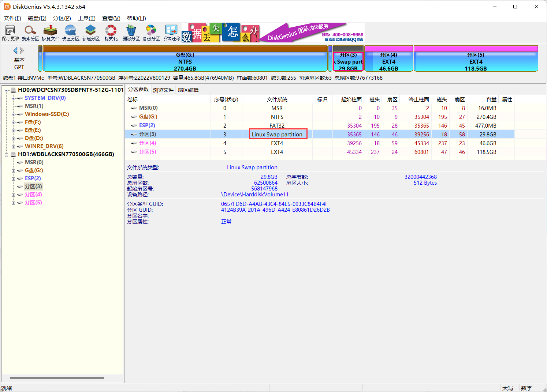The width and height of the screenshot is (547, 392).
Task: Click the 数字 num lock status indicator
Action: tap(526, 388)
